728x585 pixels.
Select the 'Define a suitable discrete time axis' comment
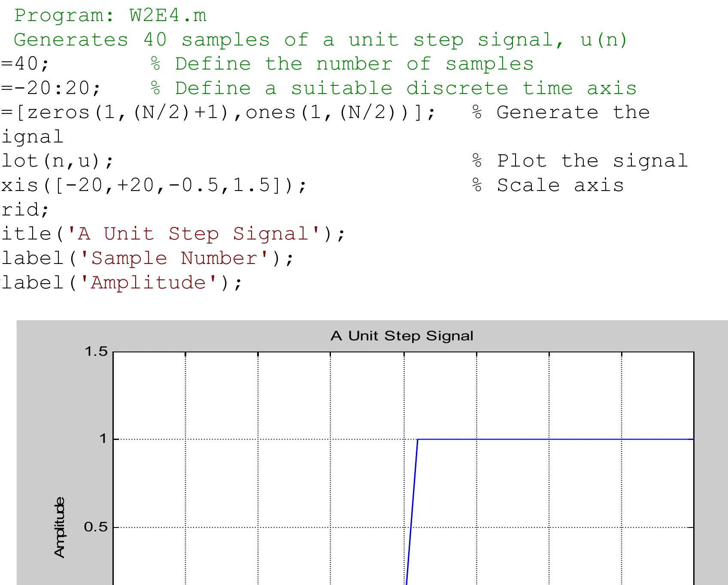394,89
